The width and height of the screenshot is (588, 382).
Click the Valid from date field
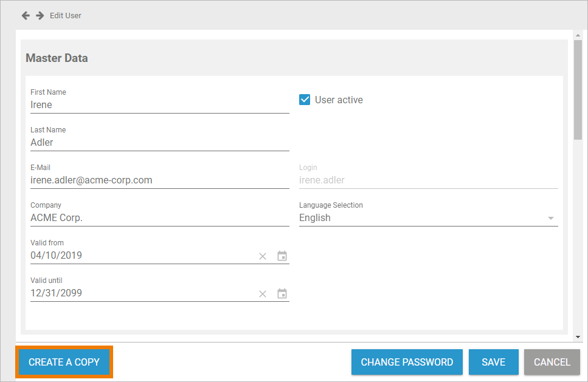point(140,256)
